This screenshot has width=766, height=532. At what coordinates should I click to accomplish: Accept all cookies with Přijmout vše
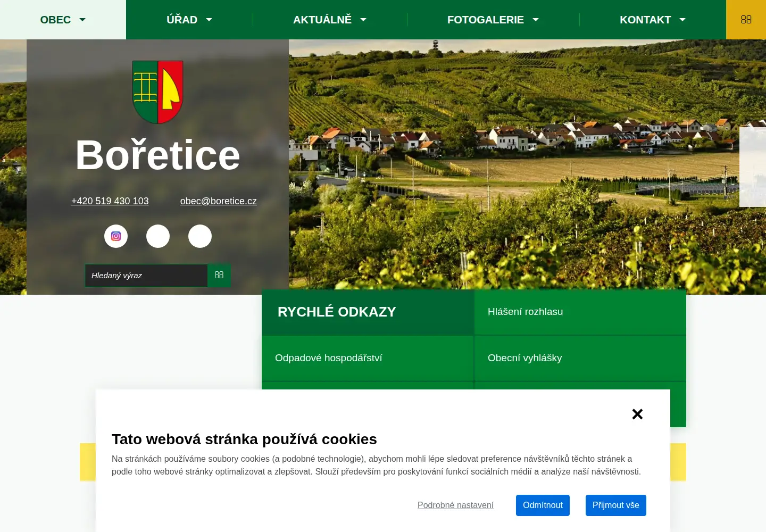pos(616,505)
